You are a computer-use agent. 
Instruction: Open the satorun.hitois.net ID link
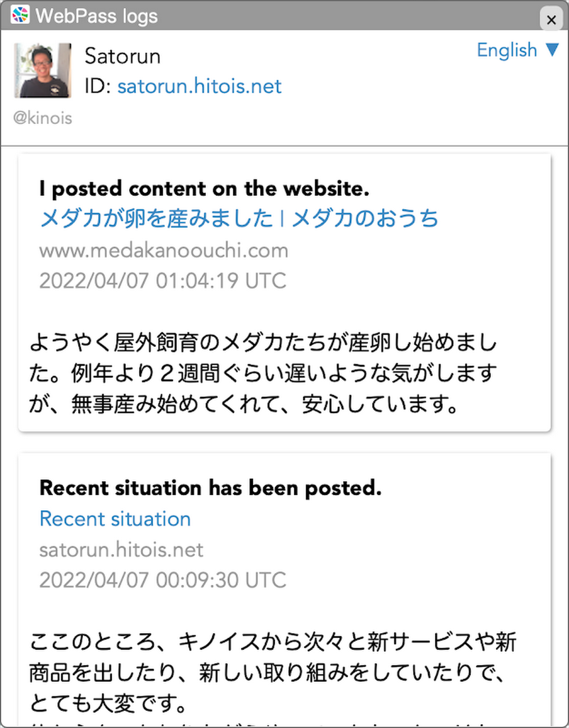point(199,86)
